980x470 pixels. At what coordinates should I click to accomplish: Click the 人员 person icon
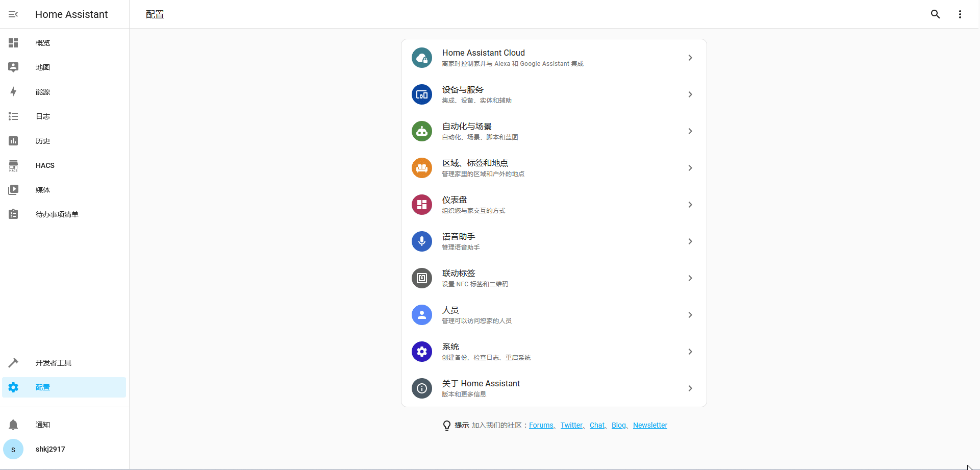[422, 315]
